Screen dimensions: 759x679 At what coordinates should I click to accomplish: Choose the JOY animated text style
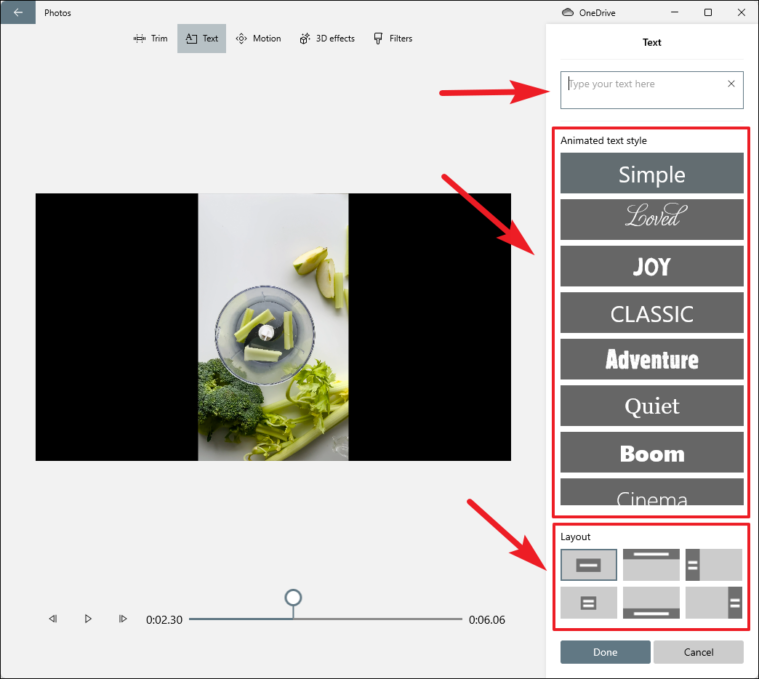coord(652,266)
